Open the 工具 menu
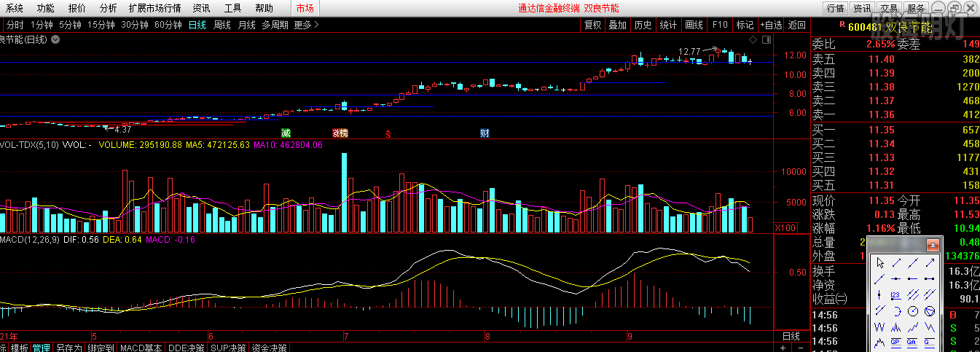Viewport: 980px width, 352px height. tap(232, 8)
